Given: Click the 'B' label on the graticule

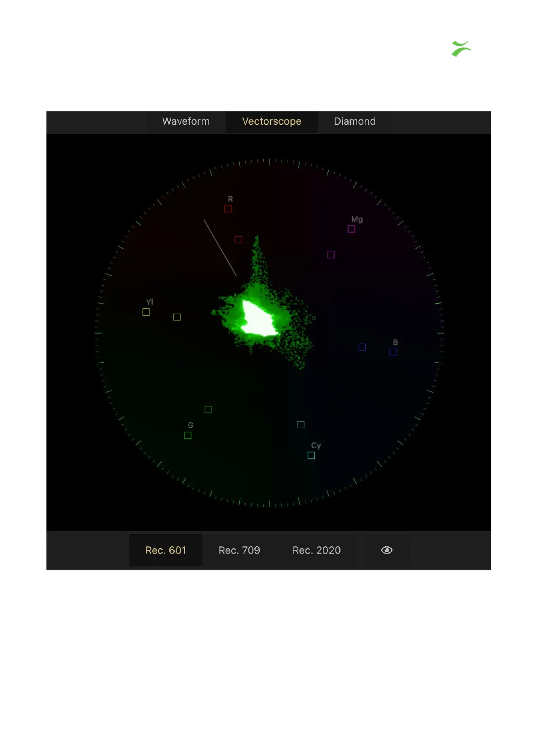Looking at the screenshot, I should [395, 343].
